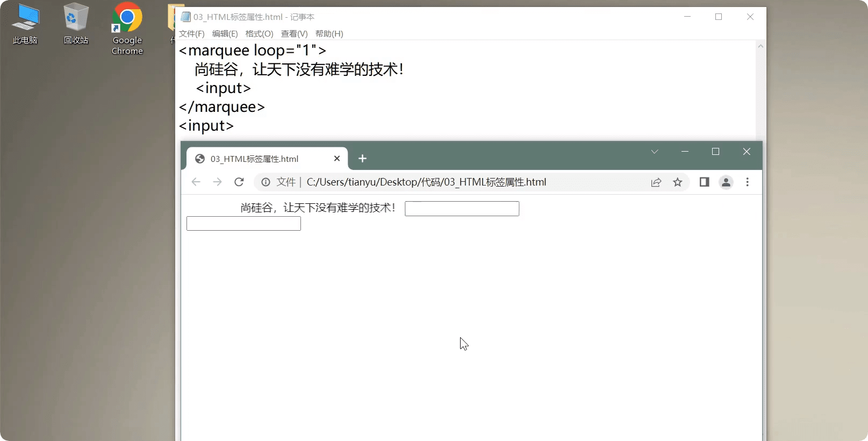Image resolution: width=868 pixels, height=441 pixels.
Task: Click the input box inside the marquee
Action: coord(462,209)
